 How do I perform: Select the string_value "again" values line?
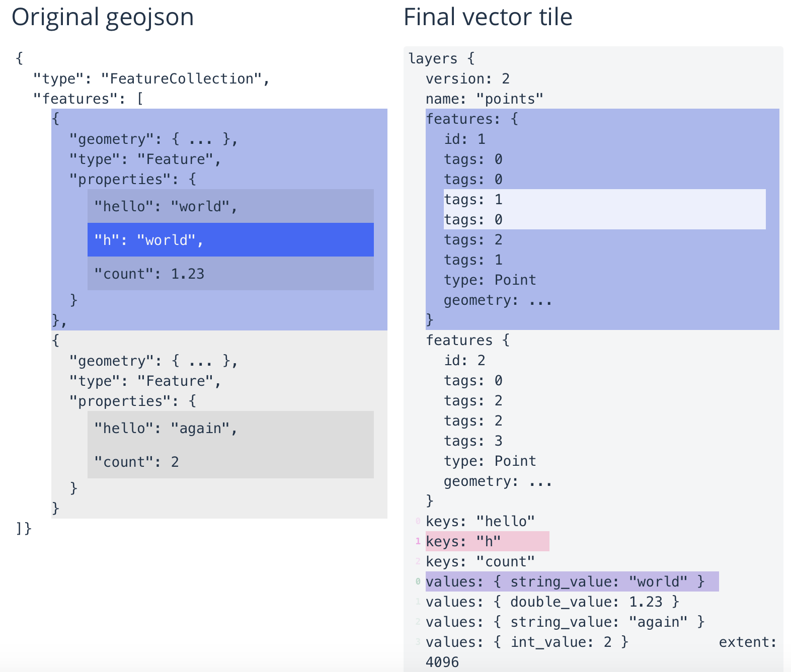[x=565, y=622]
